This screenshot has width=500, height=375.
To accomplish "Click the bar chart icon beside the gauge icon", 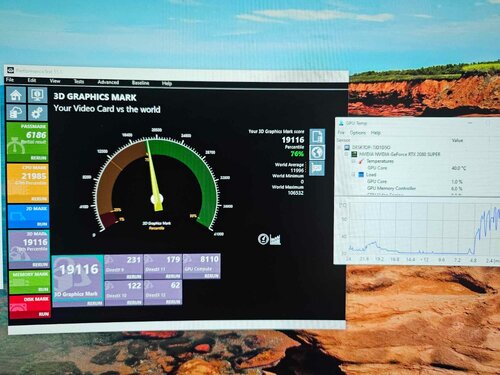I will coord(275,239).
